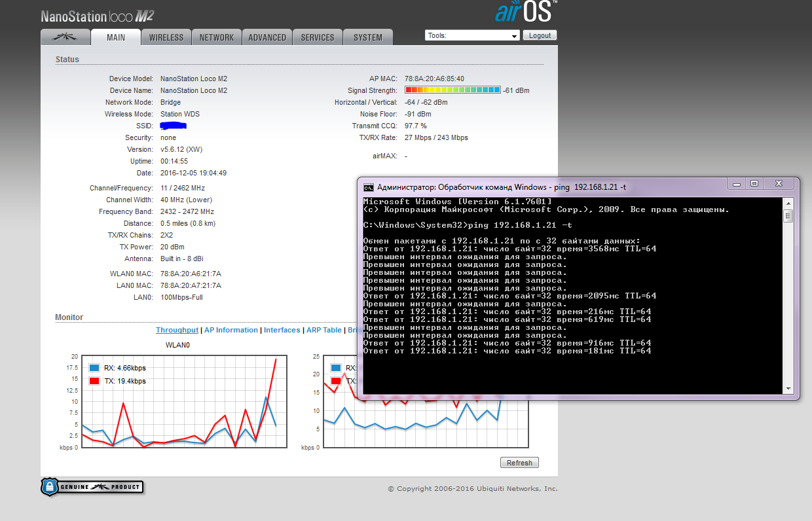Click the TX: 19.4kbps legend label
This screenshot has width=812, height=521.
(125, 381)
